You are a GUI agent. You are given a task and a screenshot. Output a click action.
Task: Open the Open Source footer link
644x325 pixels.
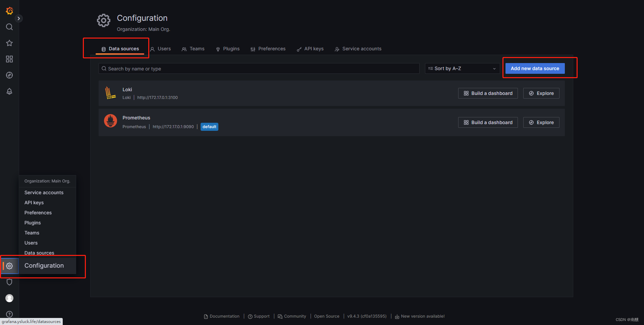click(x=327, y=316)
